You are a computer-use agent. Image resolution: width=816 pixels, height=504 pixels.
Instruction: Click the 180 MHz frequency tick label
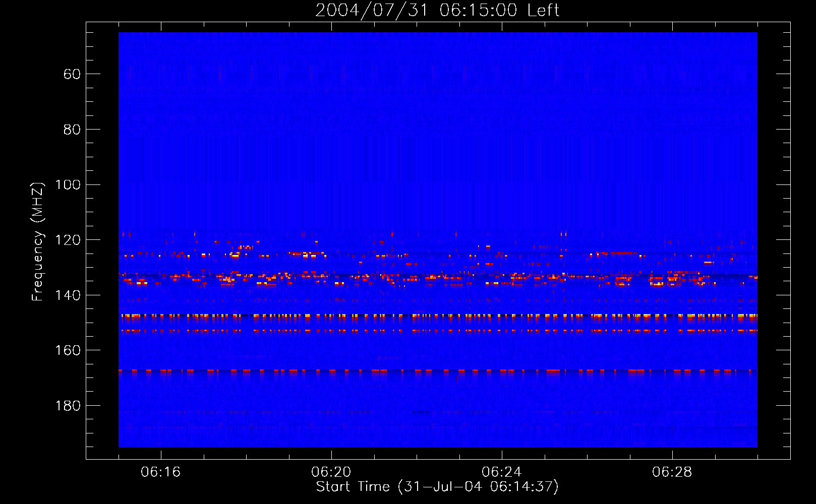coord(68,406)
